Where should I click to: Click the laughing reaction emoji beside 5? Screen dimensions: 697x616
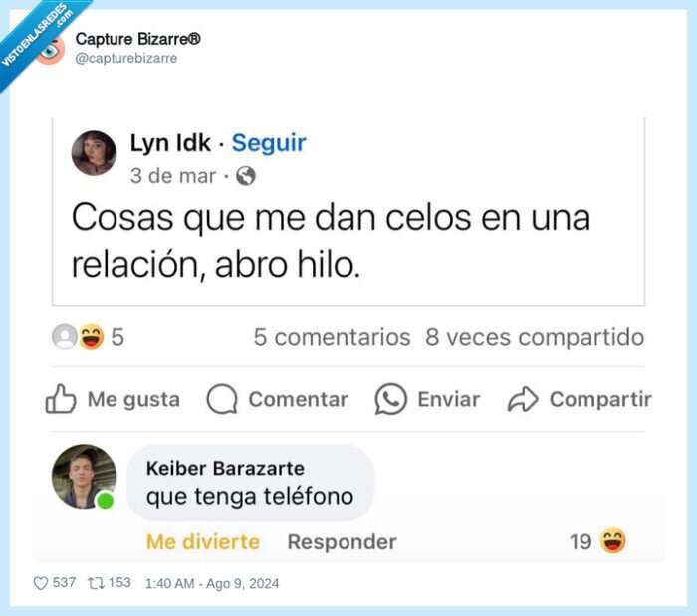92,336
